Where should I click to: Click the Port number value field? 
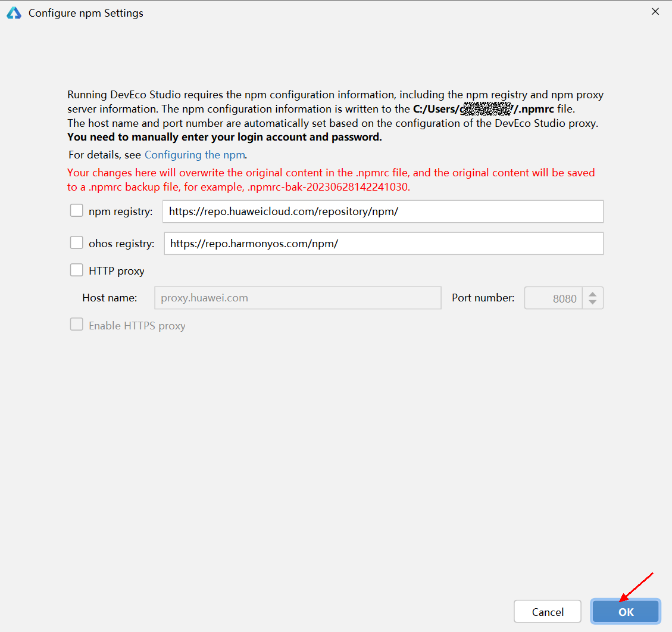[554, 298]
